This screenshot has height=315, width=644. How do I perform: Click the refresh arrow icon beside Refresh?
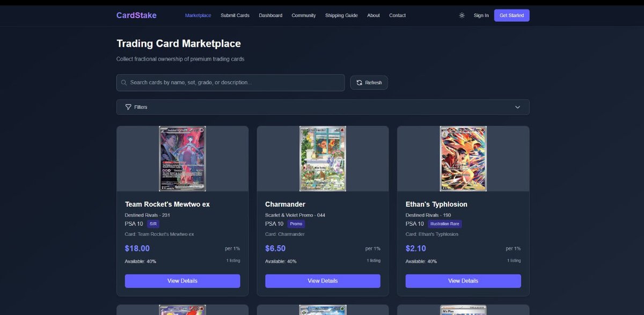click(x=358, y=82)
